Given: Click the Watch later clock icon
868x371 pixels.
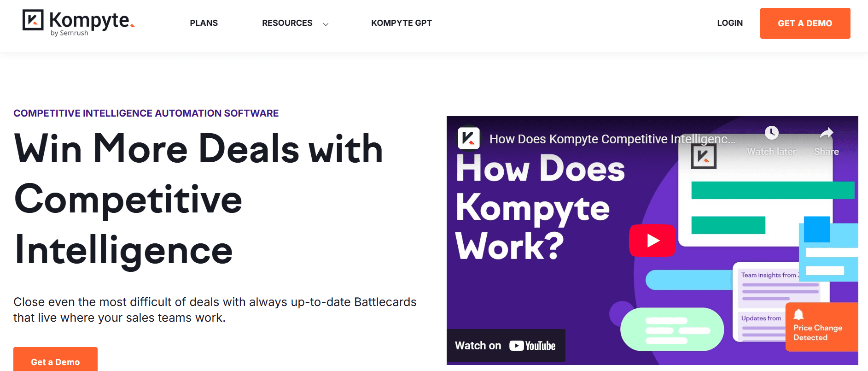Looking at the screenshot, I should (771, 133).
